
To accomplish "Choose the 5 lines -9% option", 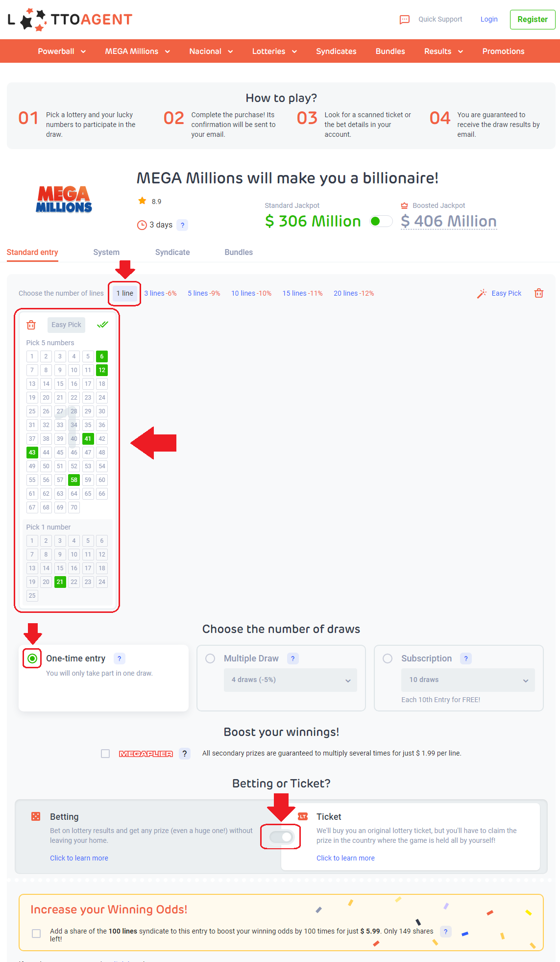I will (204, 293).
